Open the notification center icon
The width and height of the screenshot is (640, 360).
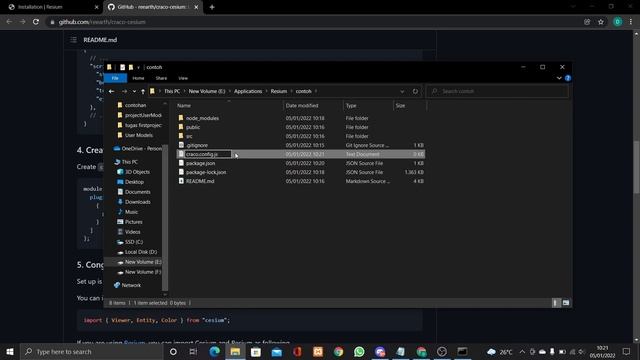[626, 351]
